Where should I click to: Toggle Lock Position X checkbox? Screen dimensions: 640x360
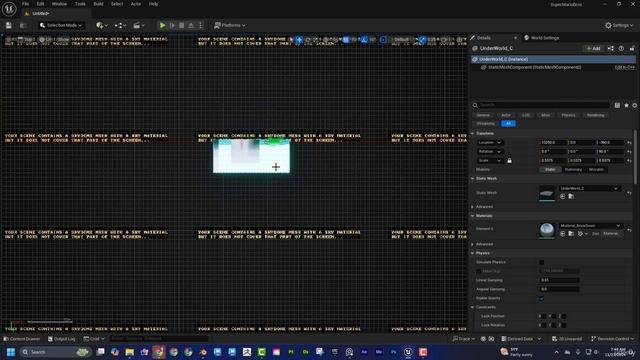point(543,316)
